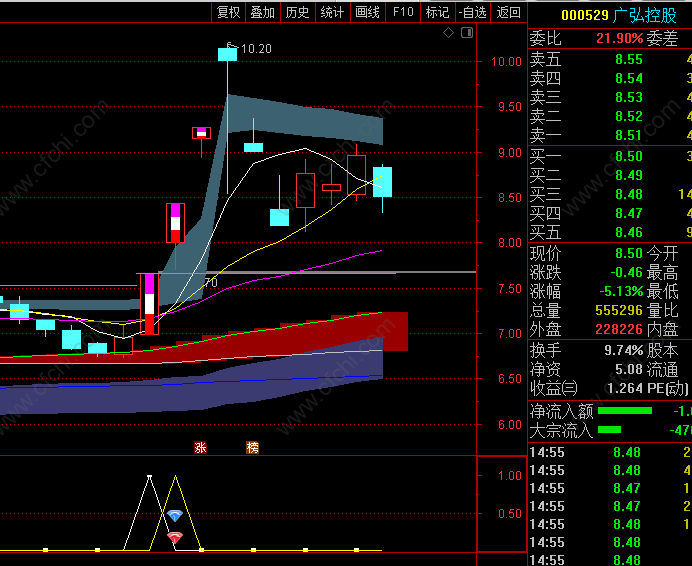The height and width of the screenshot is (566, 692).
Task: Open the 历史 history menu
Action: (x=297, y=12)
